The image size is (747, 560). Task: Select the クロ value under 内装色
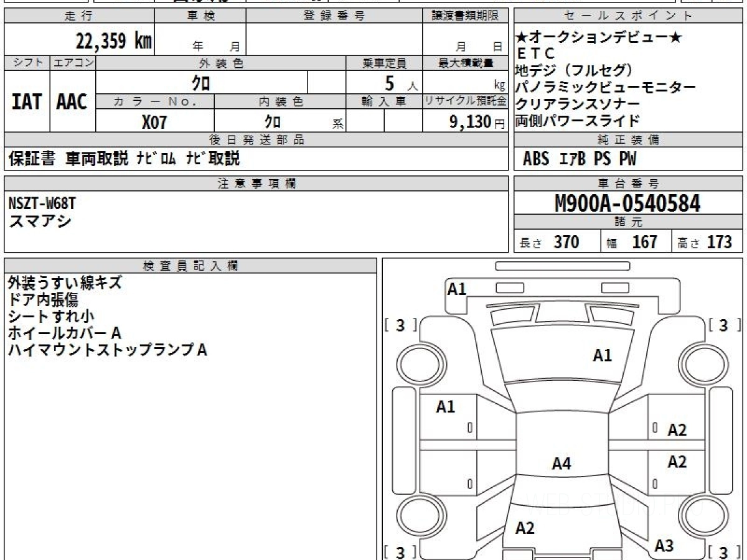273,121
